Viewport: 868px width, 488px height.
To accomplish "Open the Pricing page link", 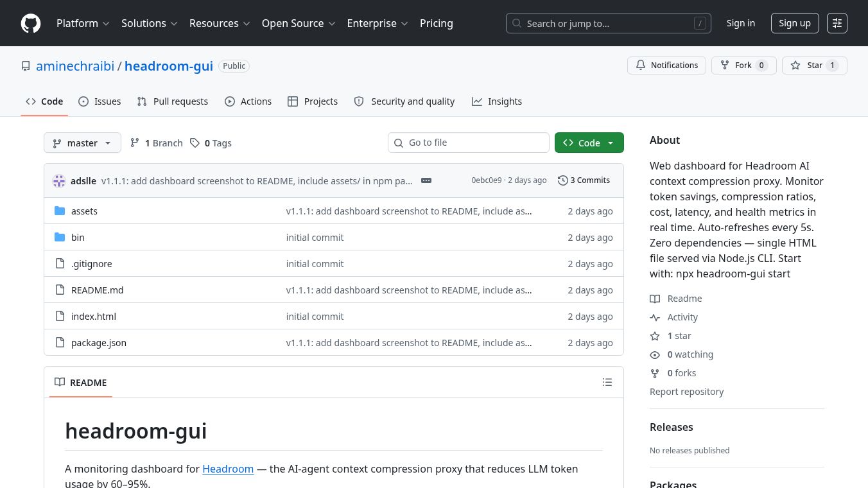I will (x=437, y=23).
